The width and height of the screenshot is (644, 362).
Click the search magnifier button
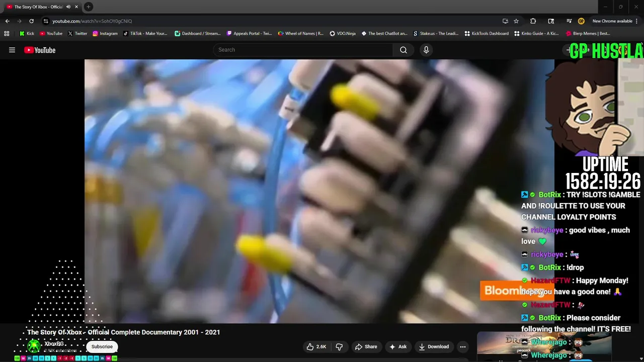tap(404, 50)
